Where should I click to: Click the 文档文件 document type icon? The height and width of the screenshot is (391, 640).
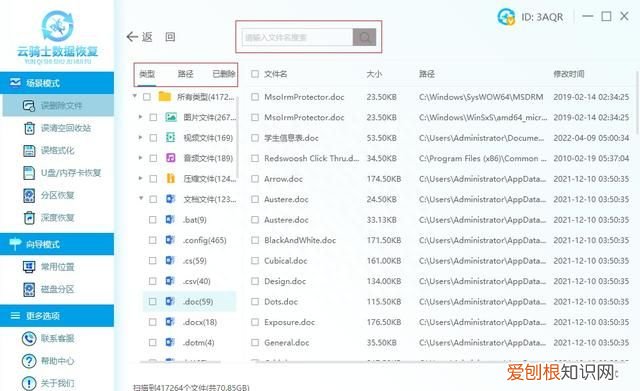170,199
